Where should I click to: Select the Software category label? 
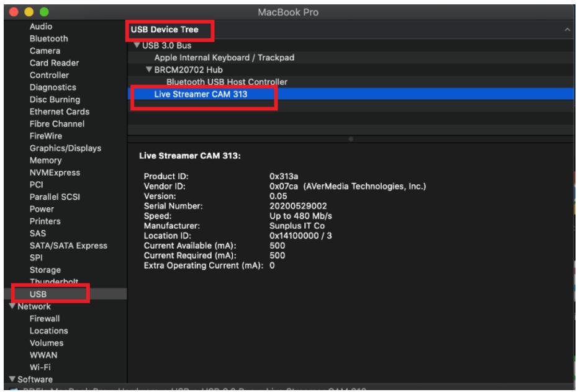(x=35, y=379)
